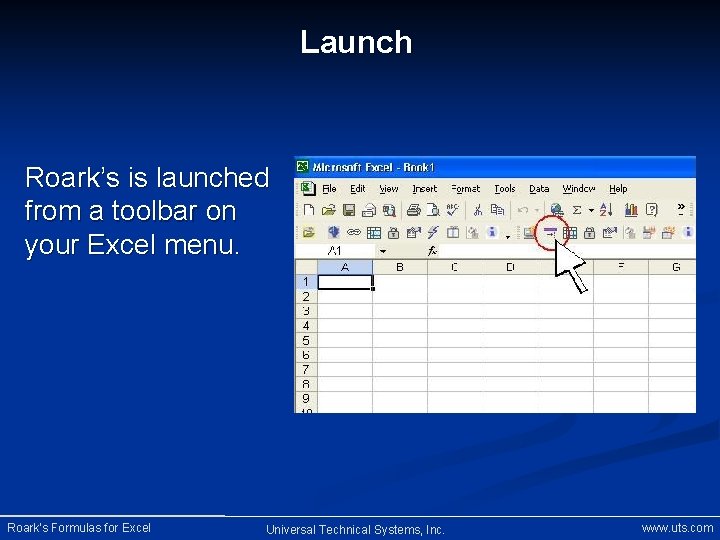The width and height of the screenshot is (720, 540).
Task: Click the Undo arrow icon
Action: [523, 210]
